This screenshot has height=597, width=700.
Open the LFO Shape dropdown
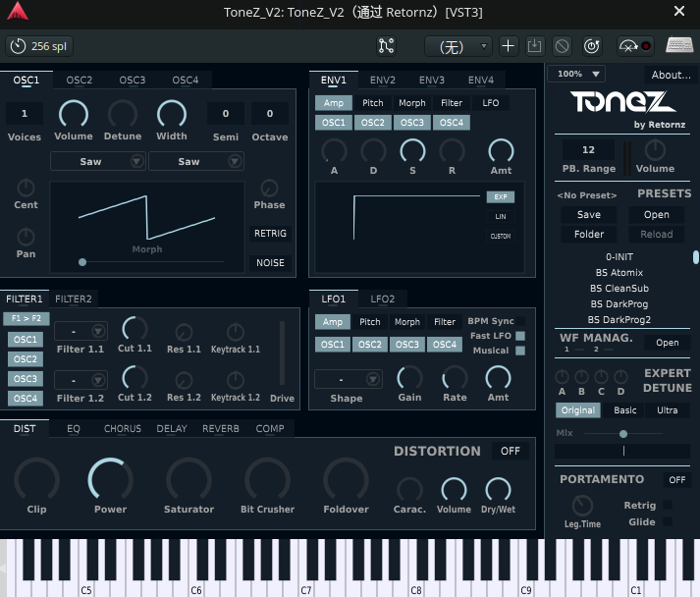click(349, 379)
